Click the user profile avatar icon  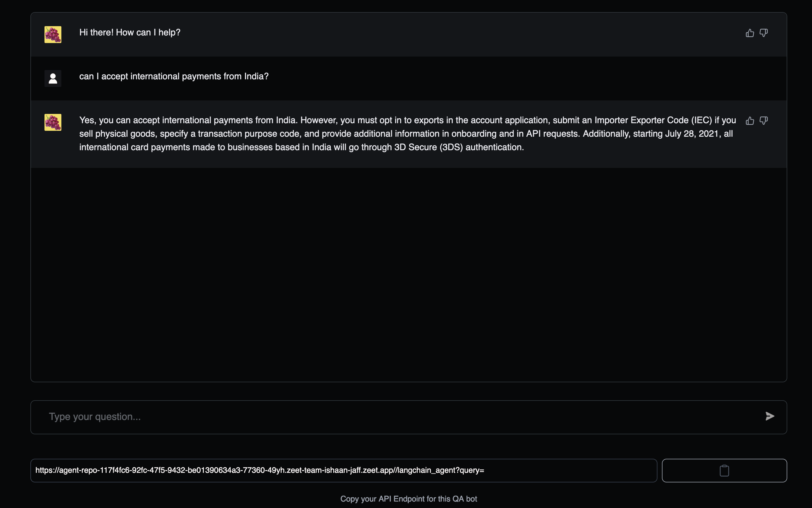coord(53,79)
